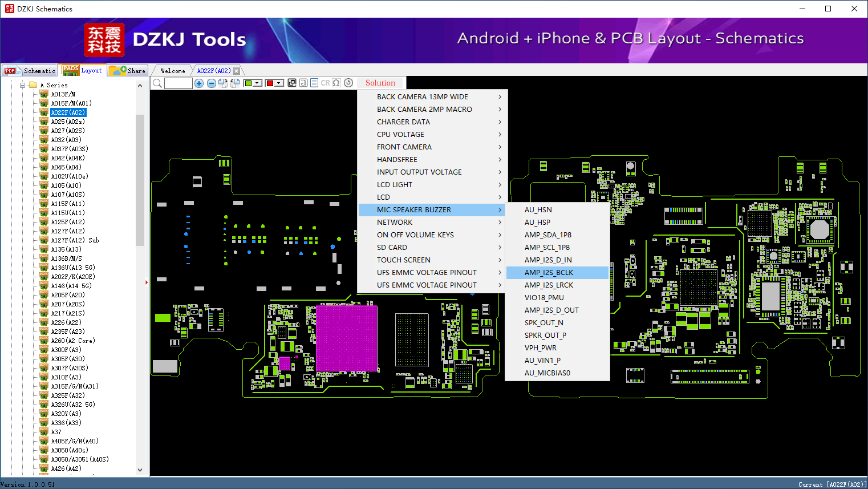Open the red color dropdown
This screenshot has width=868, height=489.
tap(279, 83)
